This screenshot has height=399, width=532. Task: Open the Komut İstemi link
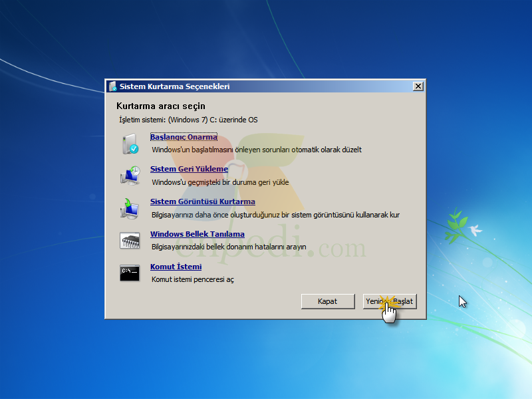coord(176,267)
